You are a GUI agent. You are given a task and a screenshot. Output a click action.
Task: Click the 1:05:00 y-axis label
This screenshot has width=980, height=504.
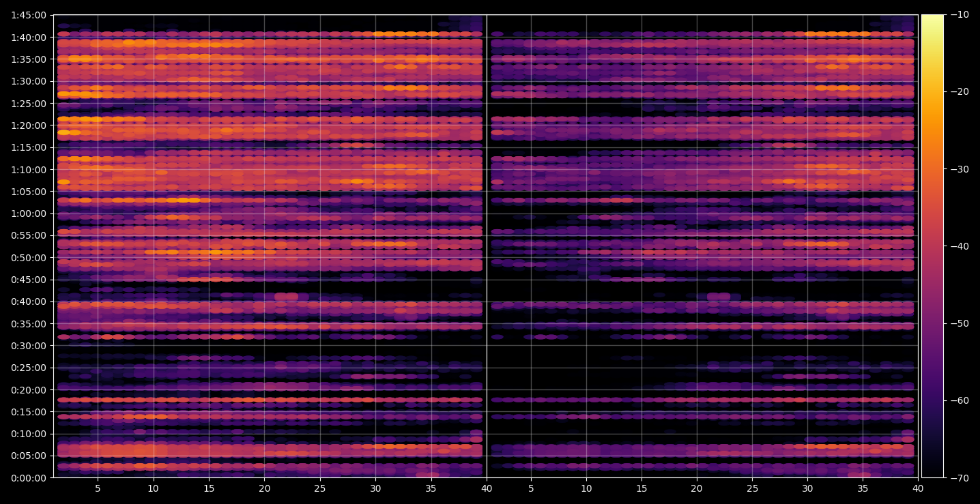point(29,192)
